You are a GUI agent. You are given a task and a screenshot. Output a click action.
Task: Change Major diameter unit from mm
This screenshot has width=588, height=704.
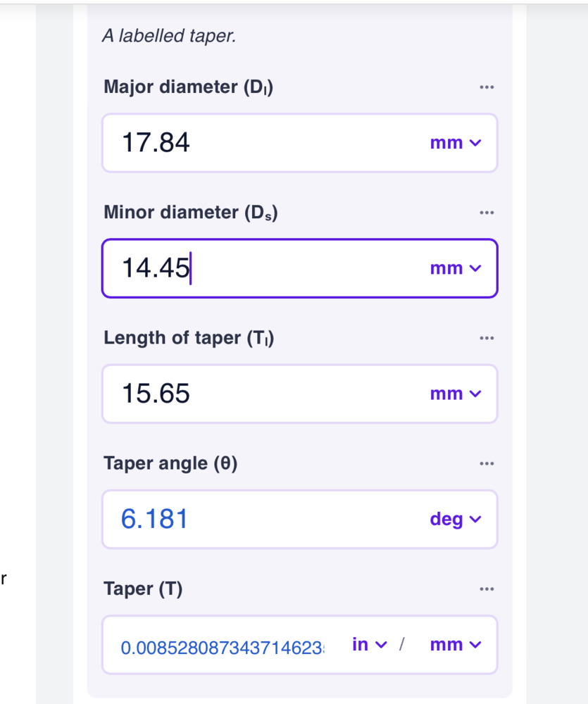coord(455,143)
